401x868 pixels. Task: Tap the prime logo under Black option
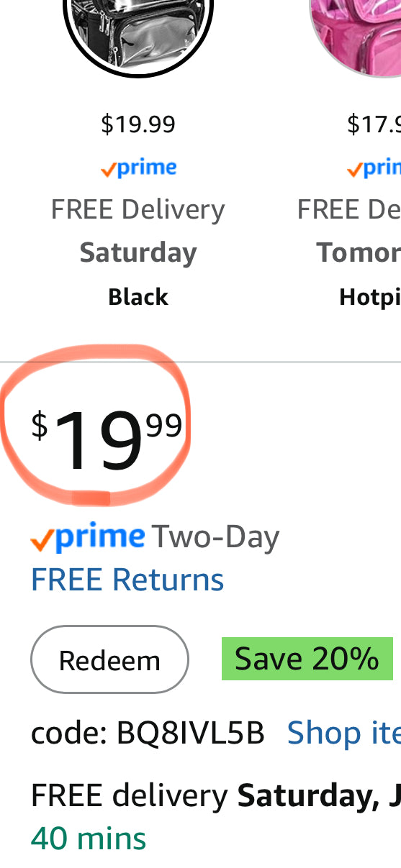(138, 168)
